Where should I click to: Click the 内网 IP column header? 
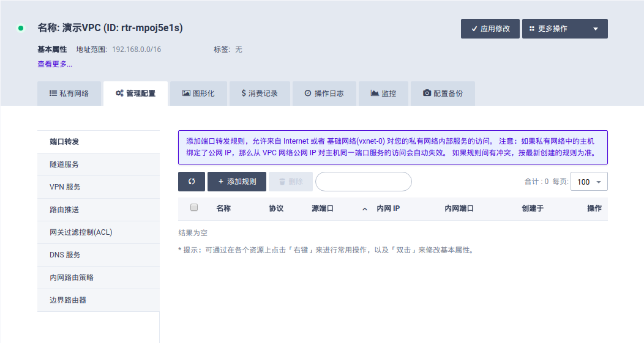388,208
